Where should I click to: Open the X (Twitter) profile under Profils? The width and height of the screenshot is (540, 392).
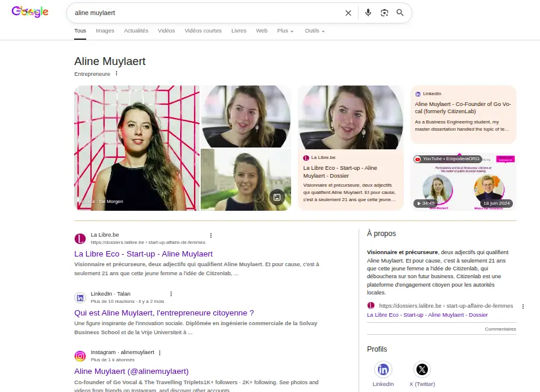click(422, 369)
